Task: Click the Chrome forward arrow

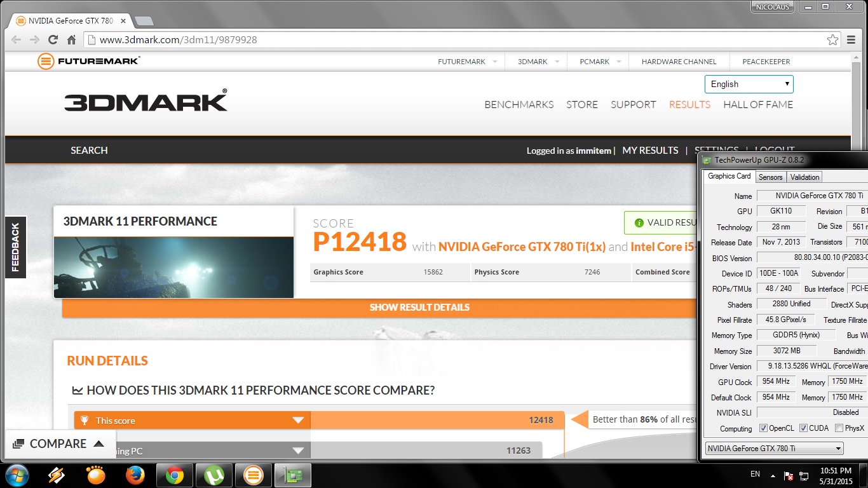Action: (x=35, y=39)
